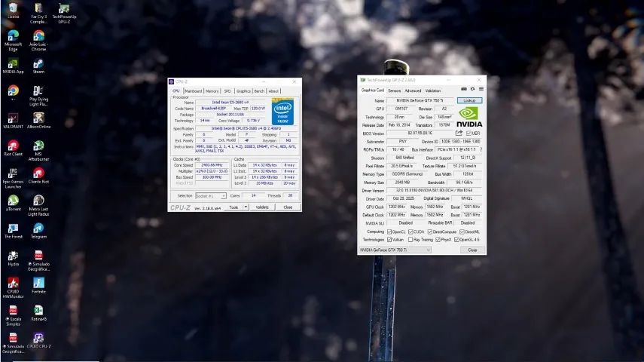Launch Telegram from the desktop
The image size is (644, 362).
tap(38, 231)
